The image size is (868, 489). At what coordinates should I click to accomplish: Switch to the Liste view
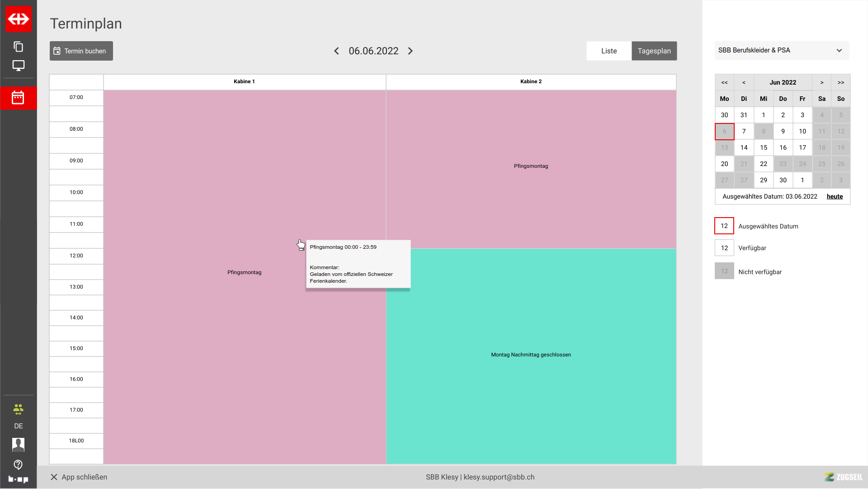609,51
